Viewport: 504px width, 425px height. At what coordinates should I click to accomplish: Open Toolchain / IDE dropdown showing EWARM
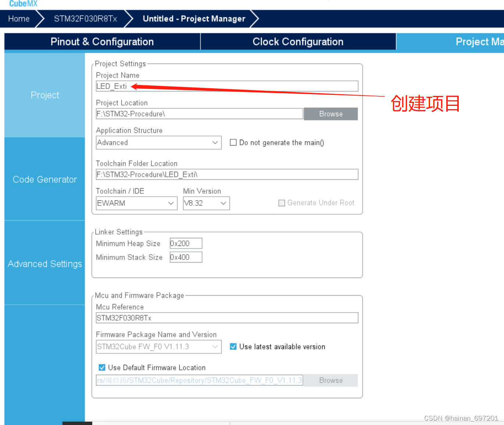[137, 203]
